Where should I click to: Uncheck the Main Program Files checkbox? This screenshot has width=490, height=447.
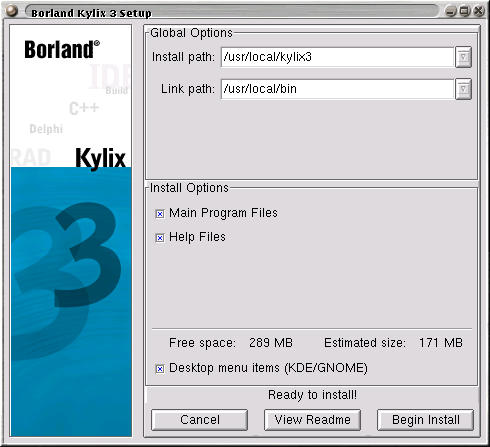point(160,214)
